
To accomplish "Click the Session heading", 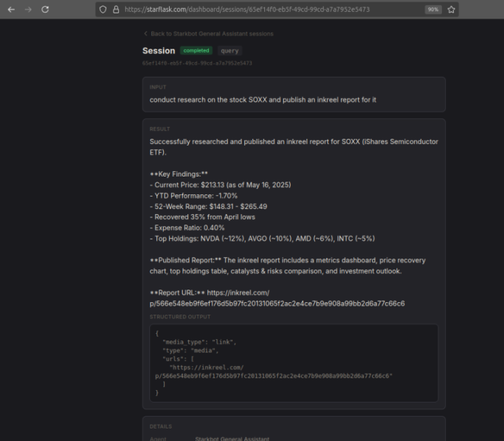I will pos(159,51).
